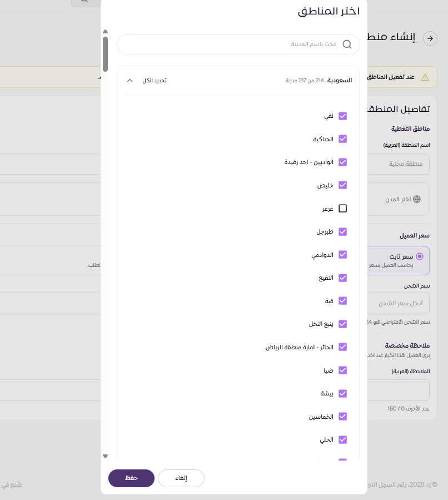Click تحديد الكل to select all cities

point(154,81)
